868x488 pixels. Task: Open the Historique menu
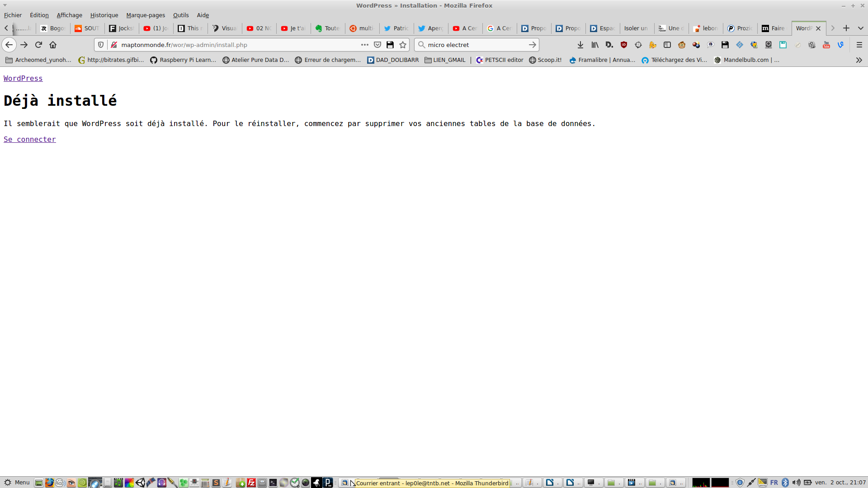(x=104, y=15)
